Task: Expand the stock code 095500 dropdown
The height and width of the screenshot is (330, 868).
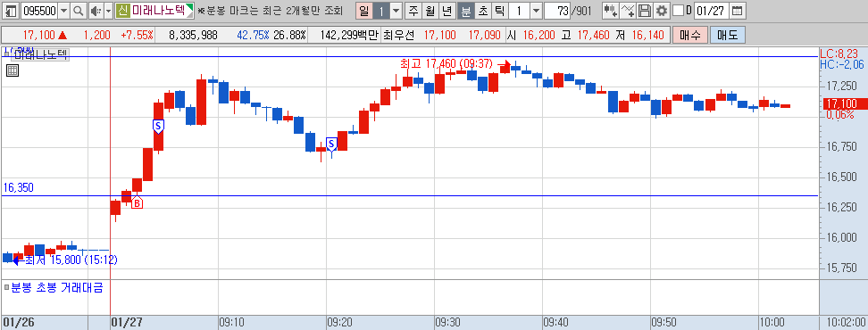Action: [x=63, y=11]
